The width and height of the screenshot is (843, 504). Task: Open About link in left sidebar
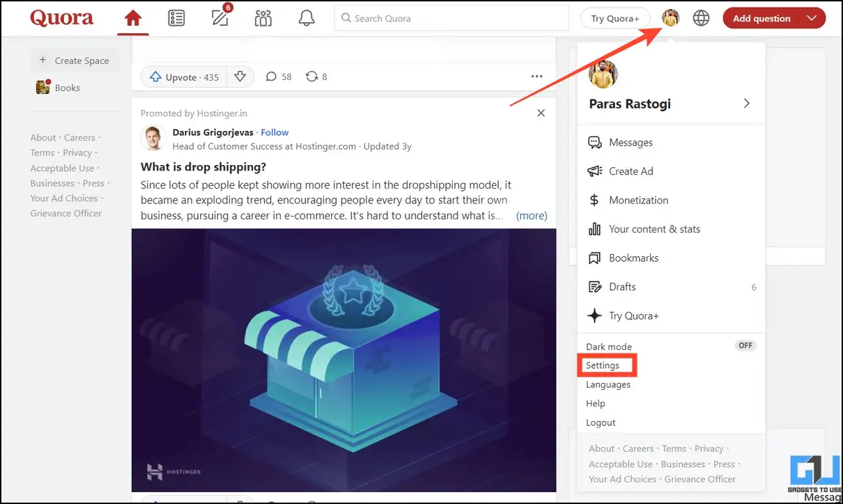point(43,138)
